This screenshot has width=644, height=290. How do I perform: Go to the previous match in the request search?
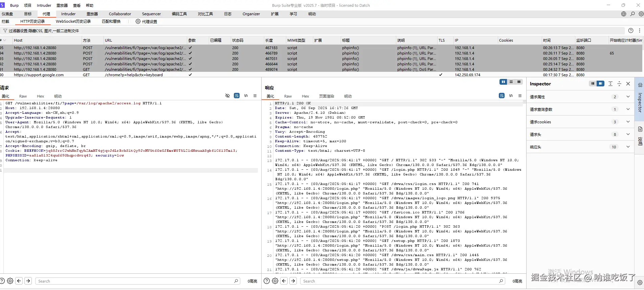pos(19,281)
